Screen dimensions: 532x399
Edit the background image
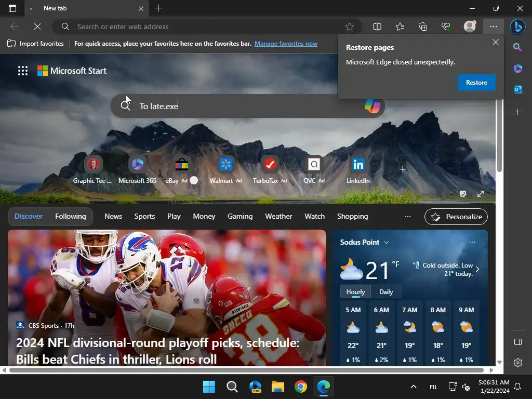(x=463, y=194)
